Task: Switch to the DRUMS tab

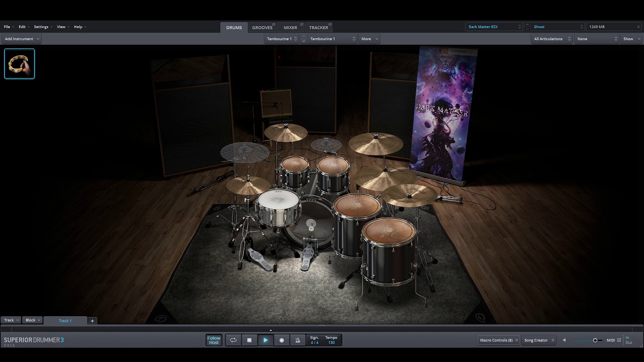Action: coord(234,28)
